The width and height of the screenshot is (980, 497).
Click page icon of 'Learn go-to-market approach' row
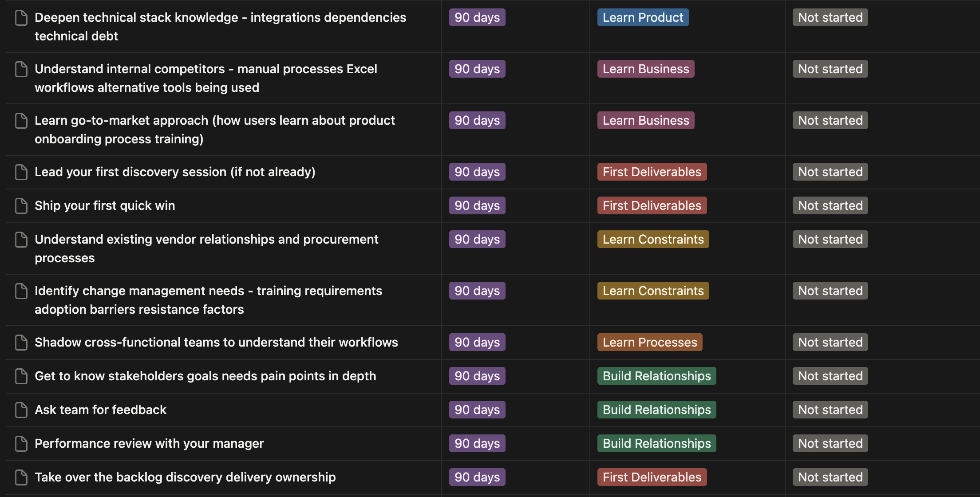point(21,121)
